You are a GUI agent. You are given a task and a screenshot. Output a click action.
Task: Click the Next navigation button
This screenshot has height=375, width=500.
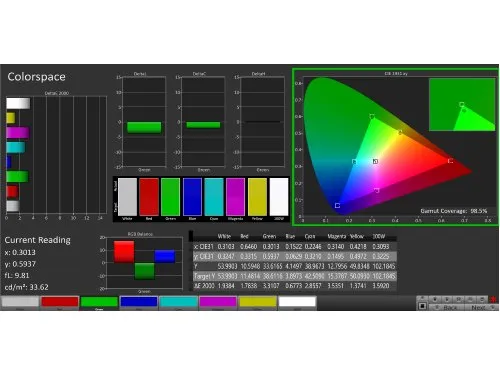point(481,307)
